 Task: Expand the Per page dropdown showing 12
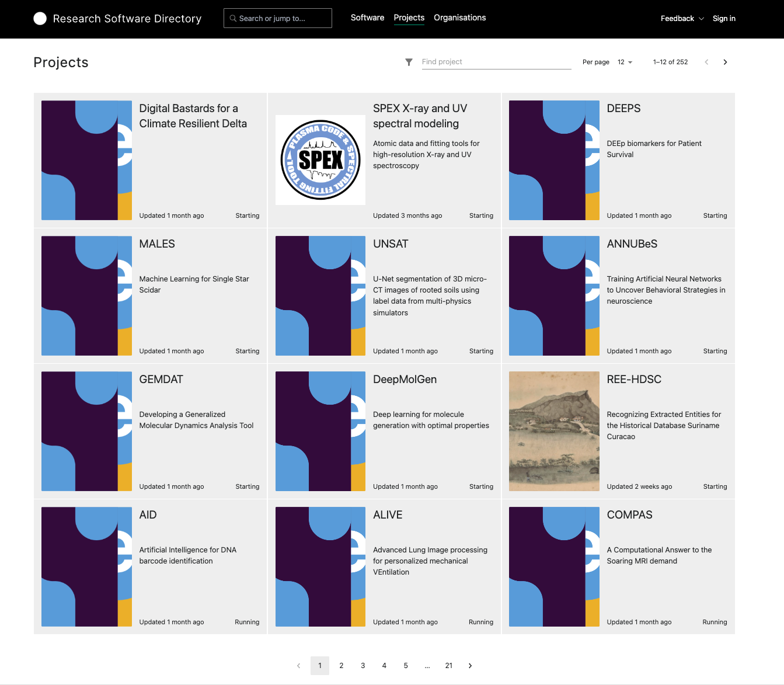625,62
